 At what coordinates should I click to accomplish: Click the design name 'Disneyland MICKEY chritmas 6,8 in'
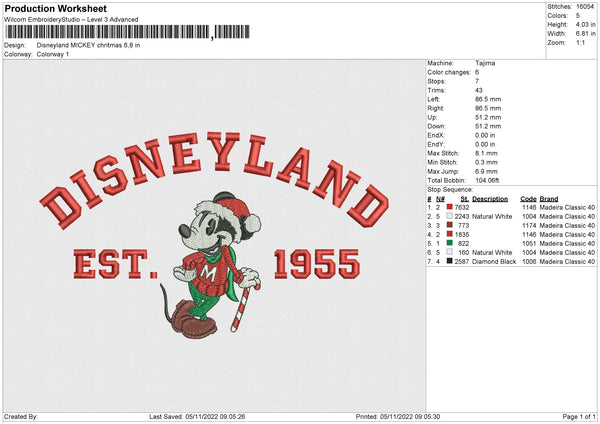88,45
